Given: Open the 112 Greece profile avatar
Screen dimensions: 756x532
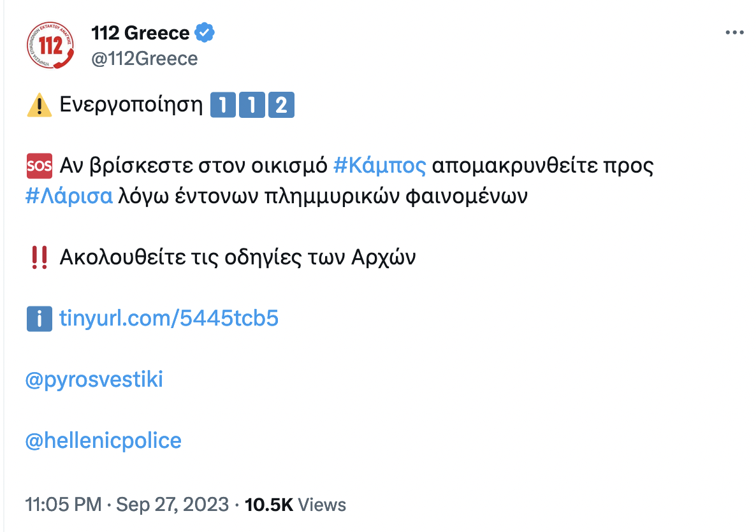Looking at the screenshot, I should click(x=50, y=45).
